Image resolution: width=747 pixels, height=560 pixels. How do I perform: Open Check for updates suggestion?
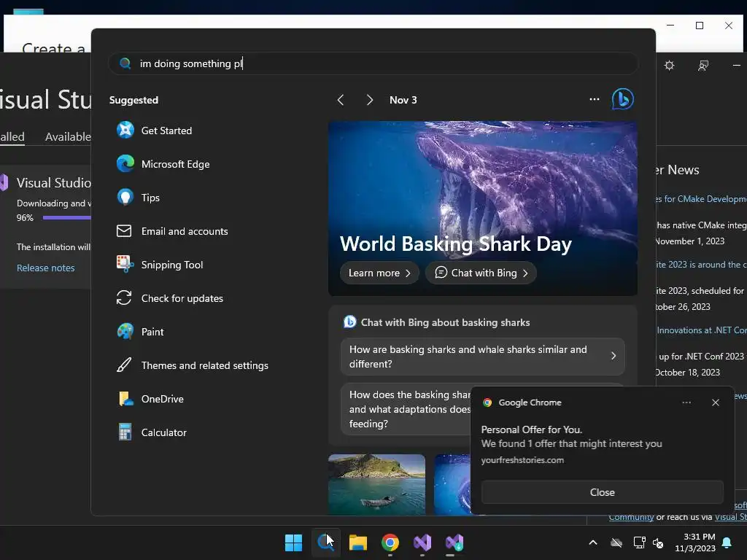(x=170, y=298)
